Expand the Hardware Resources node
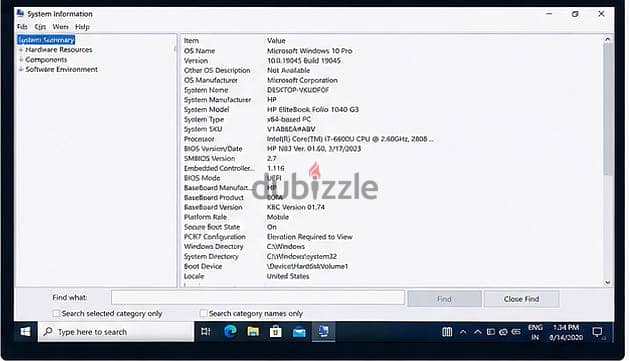This screenshot has height=361, width=630. [20, 50]
